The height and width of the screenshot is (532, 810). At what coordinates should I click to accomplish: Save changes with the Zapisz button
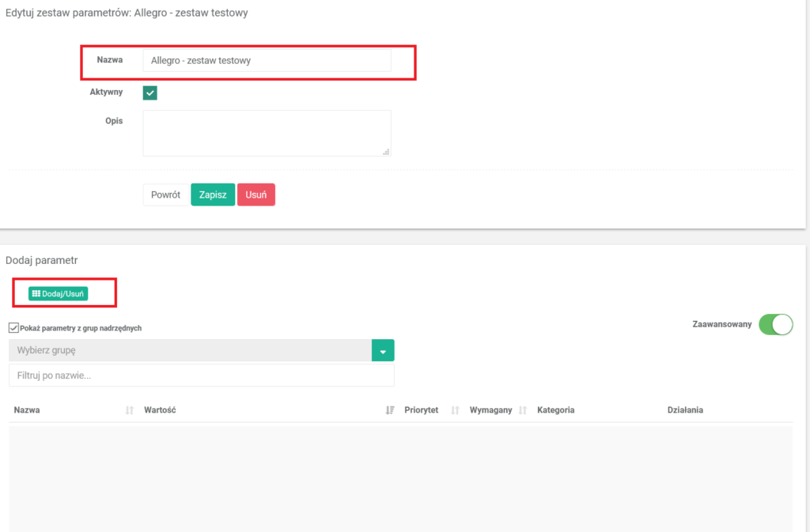pos(213,194)
